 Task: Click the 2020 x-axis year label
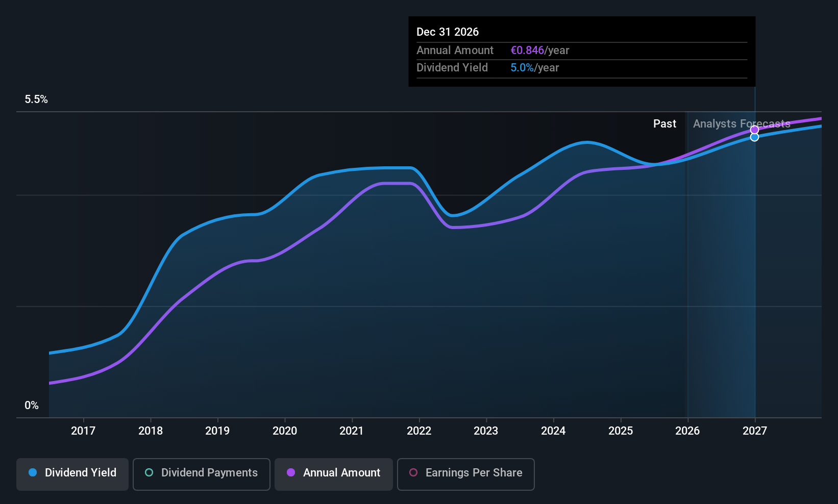tap(285, 431)
